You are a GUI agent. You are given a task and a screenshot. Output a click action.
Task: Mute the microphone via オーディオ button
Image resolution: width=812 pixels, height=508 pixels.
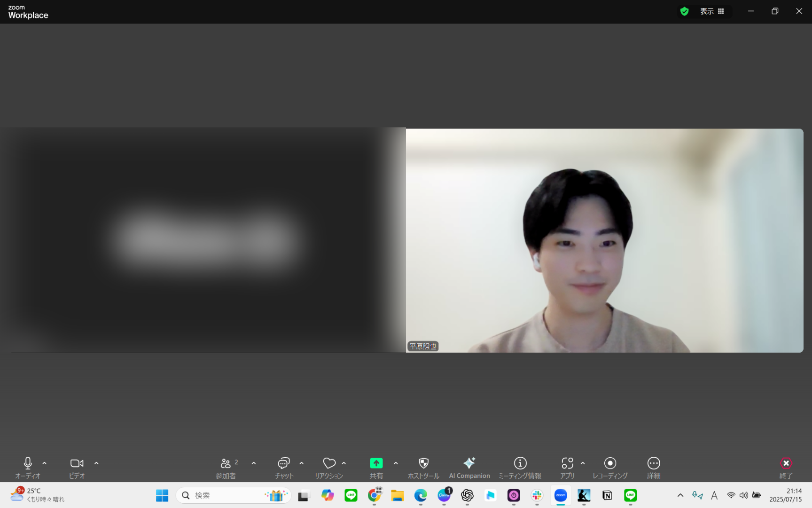tap(28, 468)
